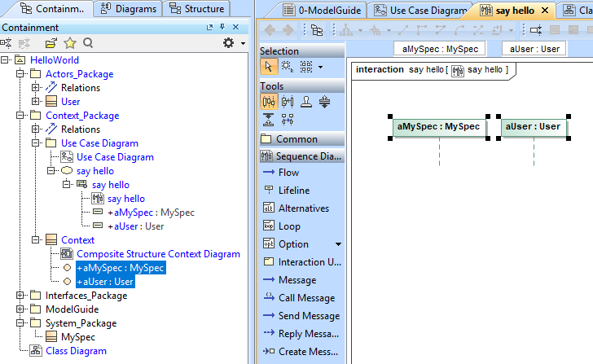Open the Diagrams tab
Viewport: 593px width, 364px height.
point(128,9)
